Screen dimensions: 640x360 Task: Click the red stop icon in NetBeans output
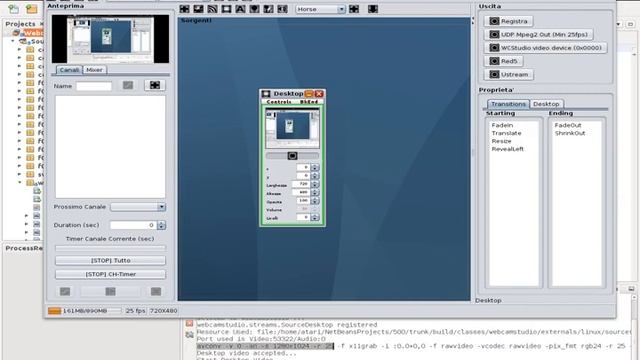[x=189, y=324]
